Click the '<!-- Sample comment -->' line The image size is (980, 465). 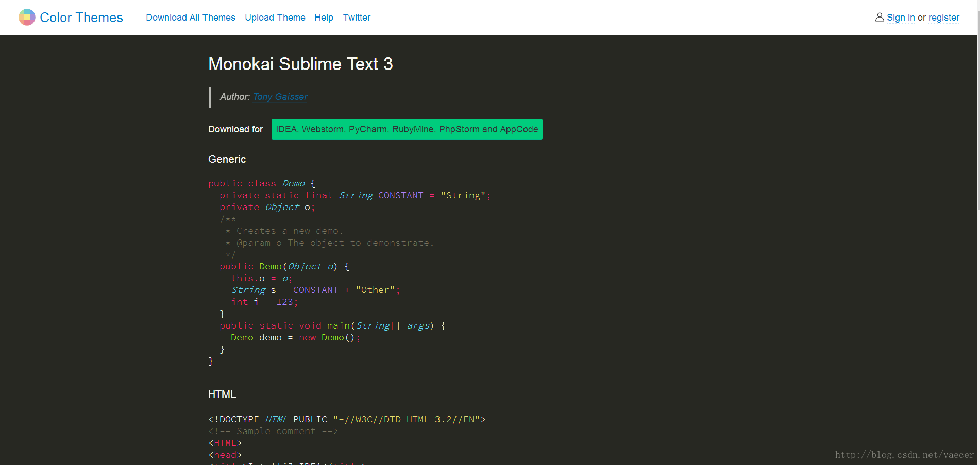click(273, 431)
